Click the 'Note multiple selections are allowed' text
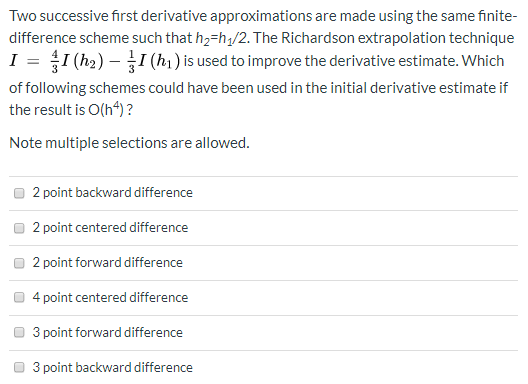The image size is (528, 384). point(129,143)
